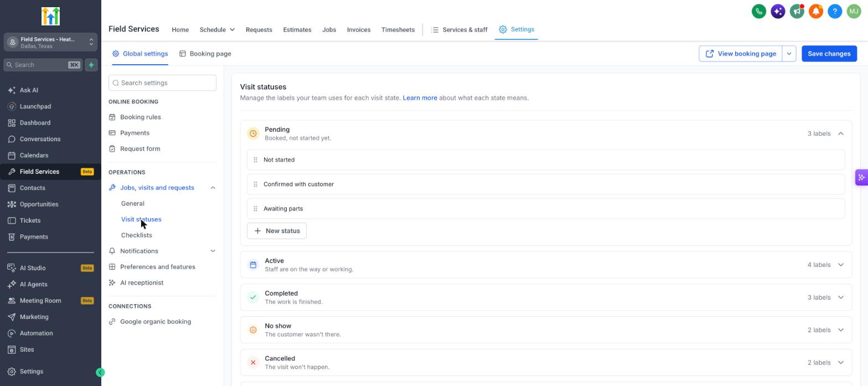Screen dimensions: 868x386
Task: Open the orange notifications bell
Action: coord(815,11)
